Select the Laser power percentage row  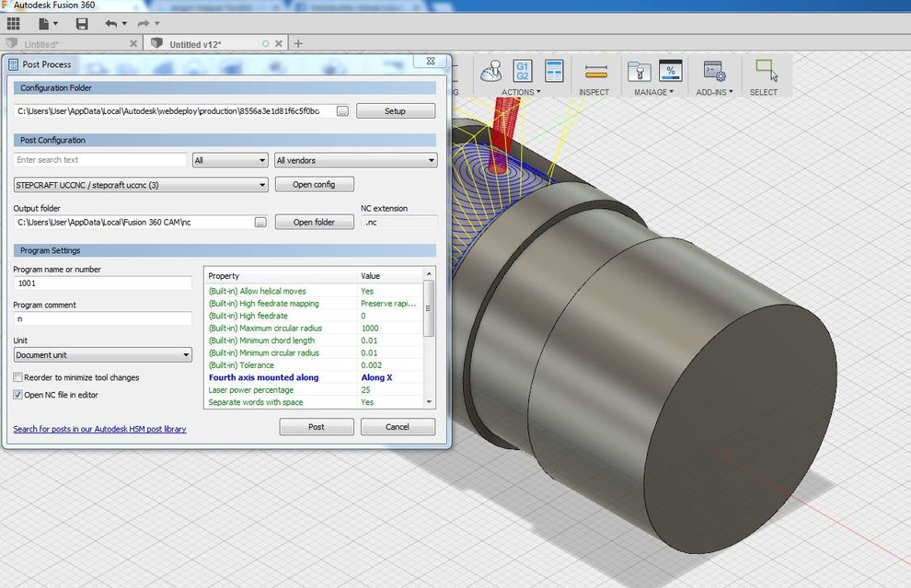coord(315,390)
